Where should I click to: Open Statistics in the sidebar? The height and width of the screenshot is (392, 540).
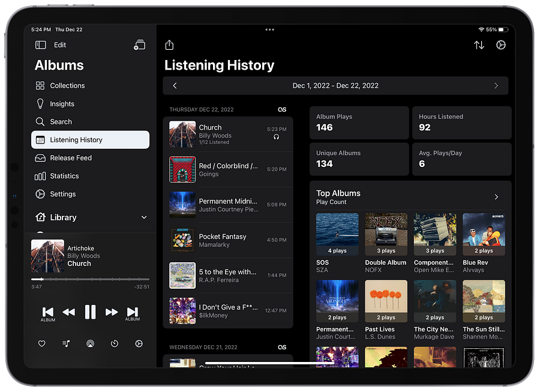coord(90,176)
